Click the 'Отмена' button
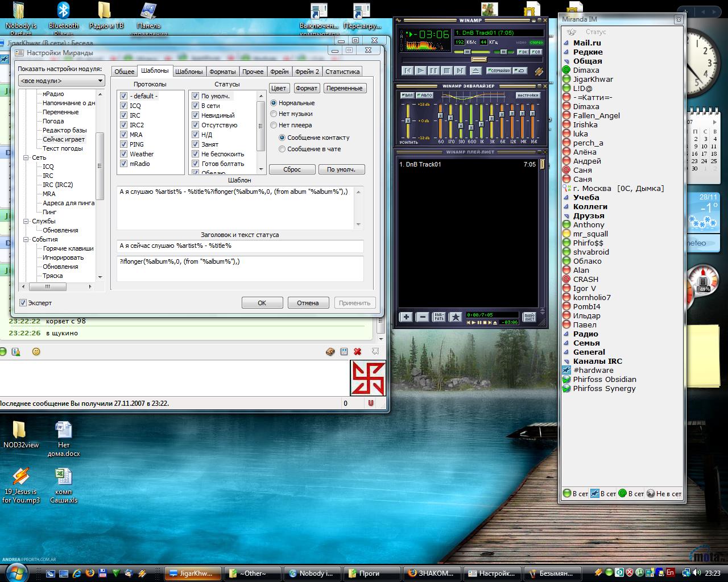728x582 pixels. coord(308,303)
